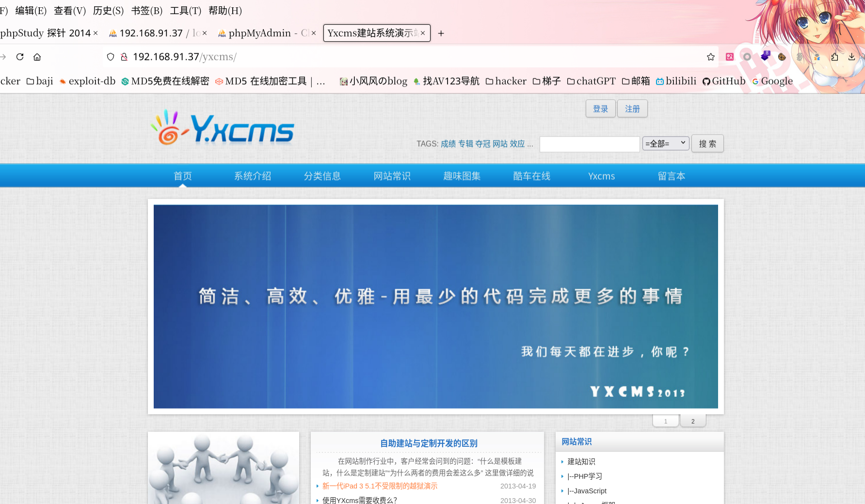Open 网站常识 nav item
The height and width of the screenshot is (504, 865).
coord(392,176)
